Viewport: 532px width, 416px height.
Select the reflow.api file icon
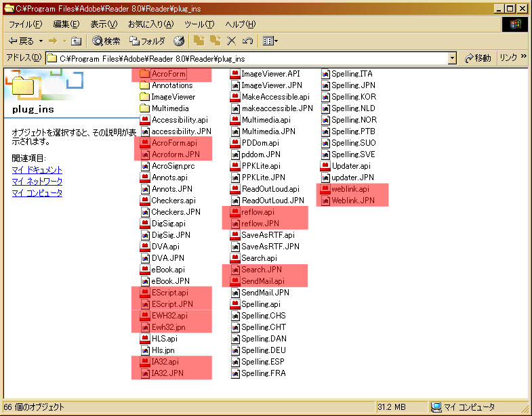point(234,212)
